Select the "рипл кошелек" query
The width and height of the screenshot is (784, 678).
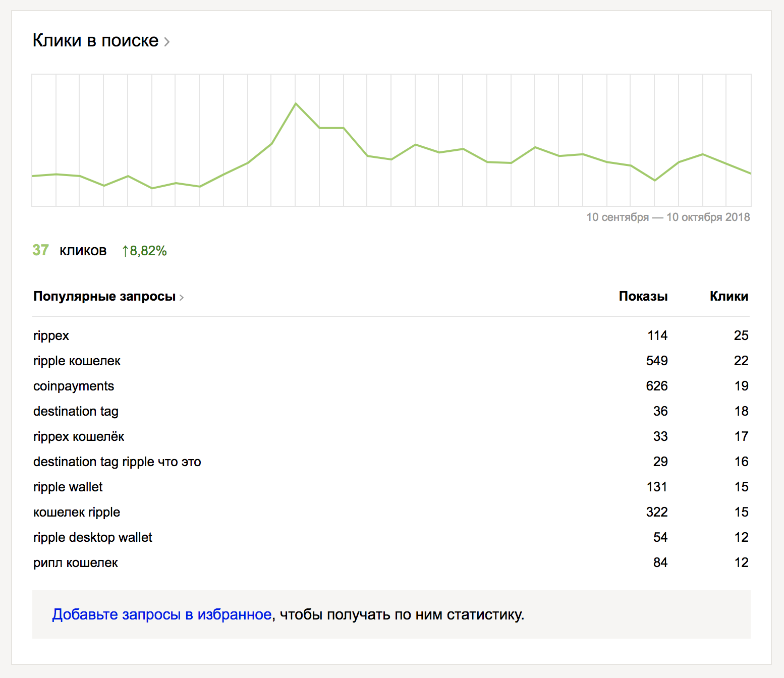(x=76, y=562)
